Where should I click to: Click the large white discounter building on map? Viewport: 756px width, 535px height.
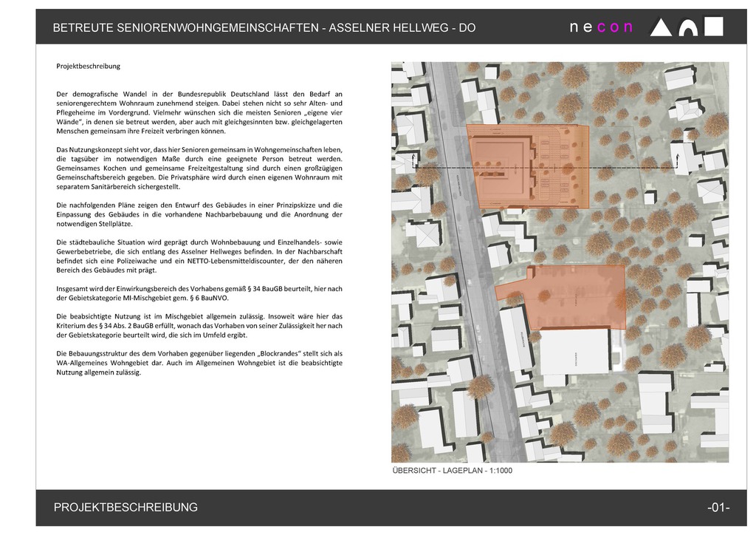(575, 352)
